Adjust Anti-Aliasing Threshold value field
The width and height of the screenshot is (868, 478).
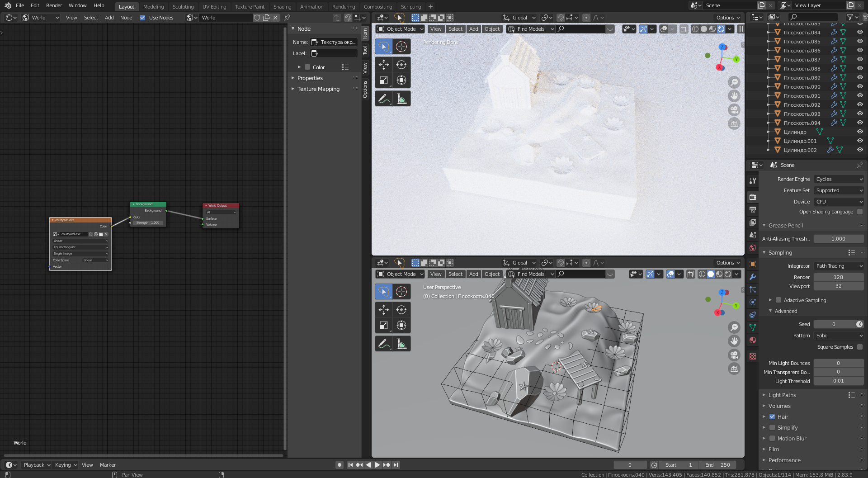point(839,239)
